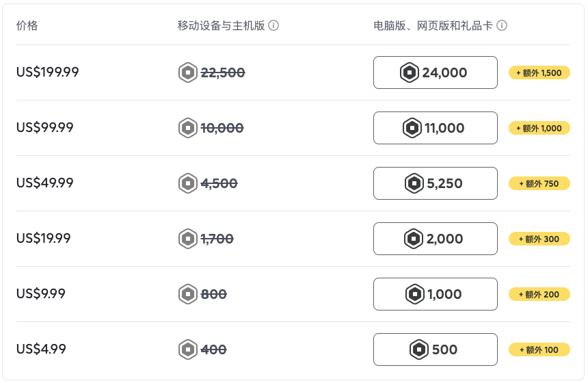Click the yellow 额外 750 badge

coord(539,183)
